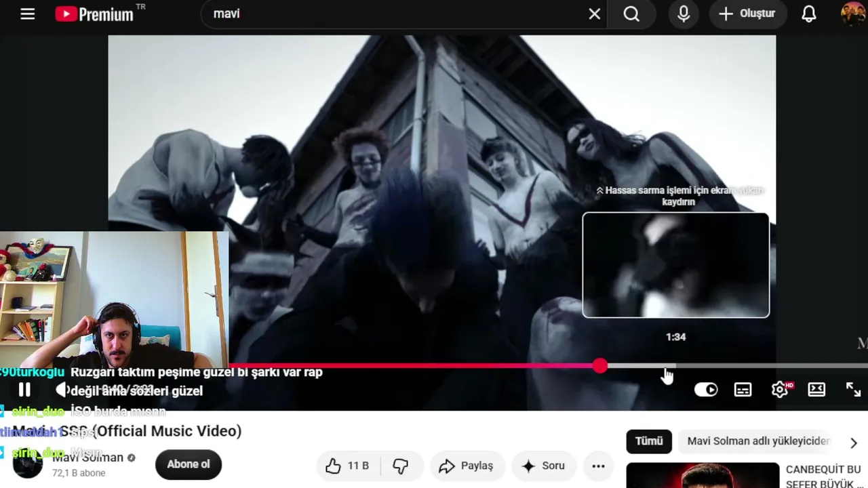Image resolution: width=868 pixels, height=488 pixels.
Task: Show more filter chips with the right chevron
Action: coord(854,443)
